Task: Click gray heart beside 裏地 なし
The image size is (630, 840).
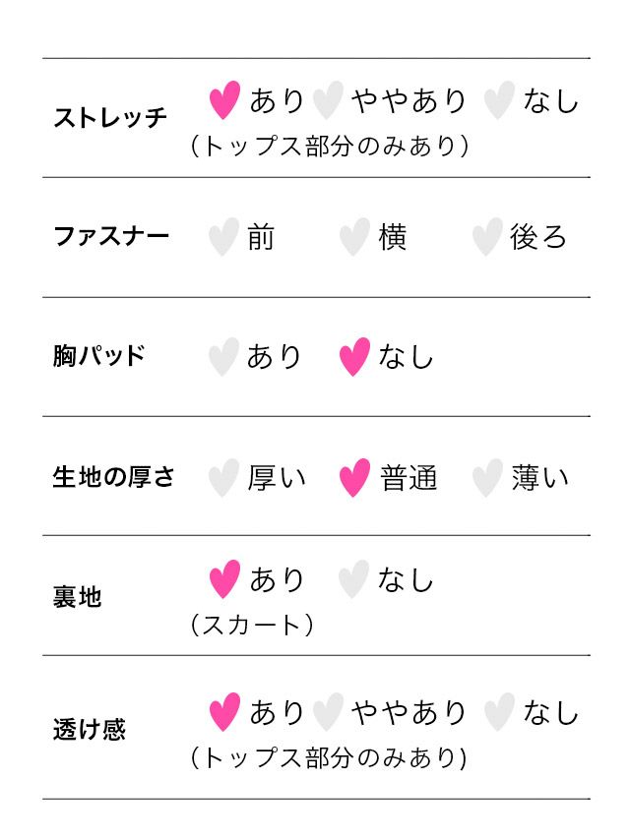Action: (353, 579)
